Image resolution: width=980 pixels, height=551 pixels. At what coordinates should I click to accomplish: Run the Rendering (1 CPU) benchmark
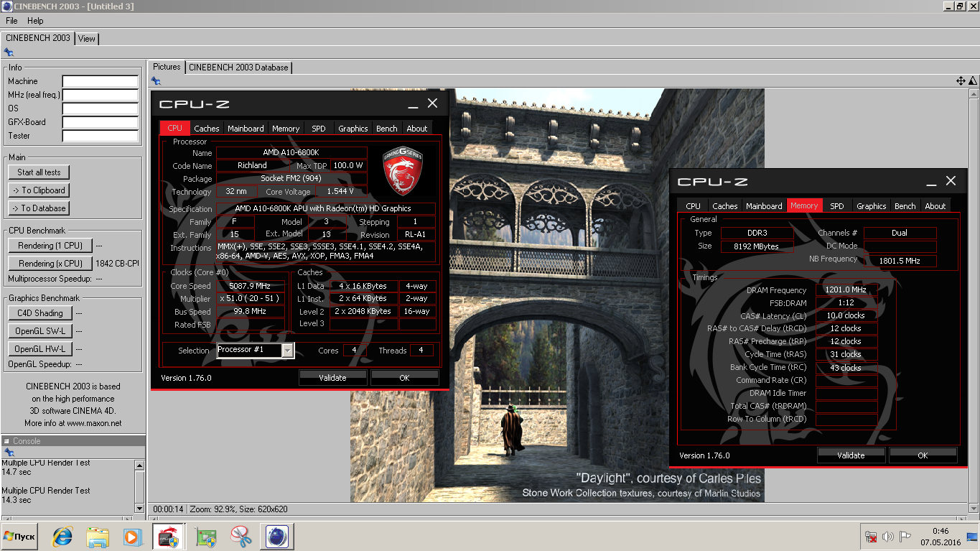pyautogui.click(x=50, y=246)
